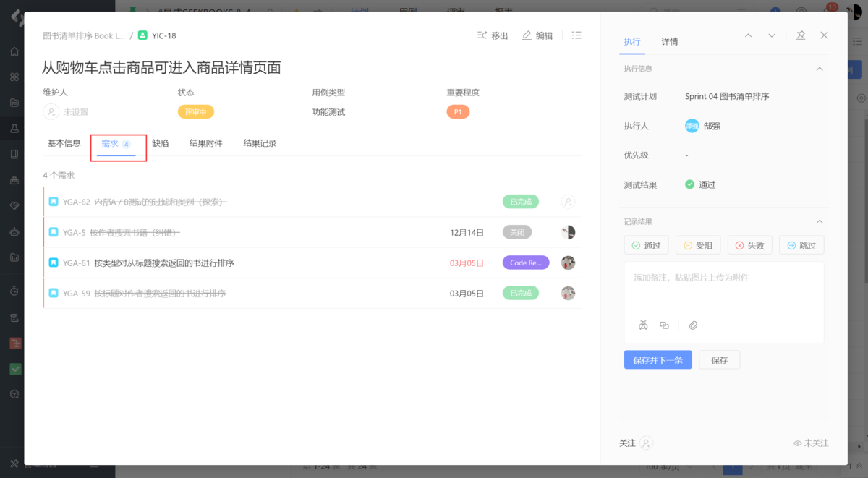868x478 pixels.
Task: Mark the result as 失败
Action: [749, 244]
